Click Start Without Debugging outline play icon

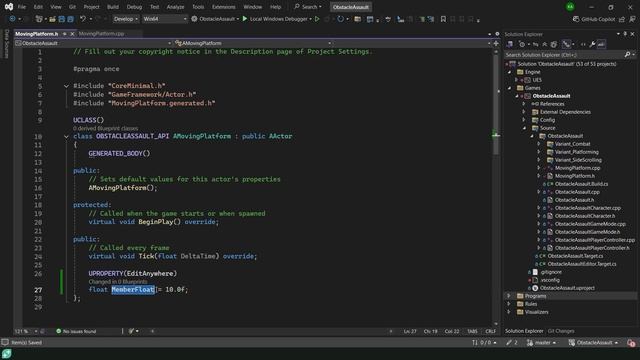[x=317, y=19]
